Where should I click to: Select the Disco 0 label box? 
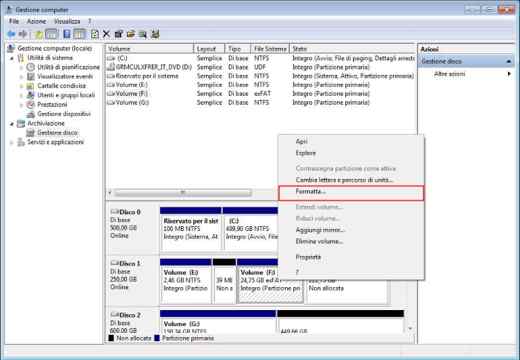tap(133, 228)
